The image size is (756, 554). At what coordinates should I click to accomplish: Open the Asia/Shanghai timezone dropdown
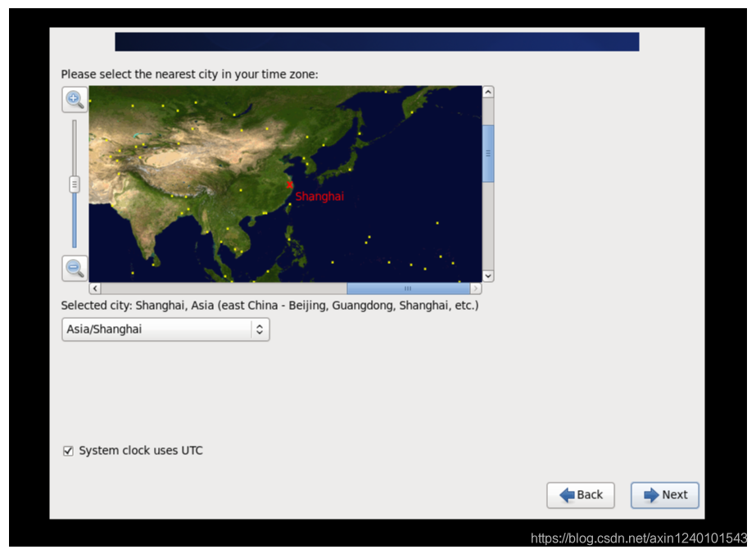(165, 329)
